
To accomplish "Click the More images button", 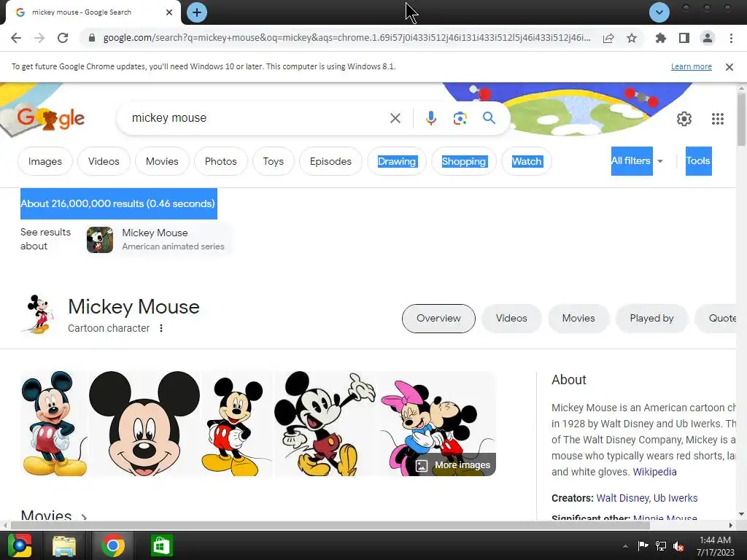I will [453, 464].
